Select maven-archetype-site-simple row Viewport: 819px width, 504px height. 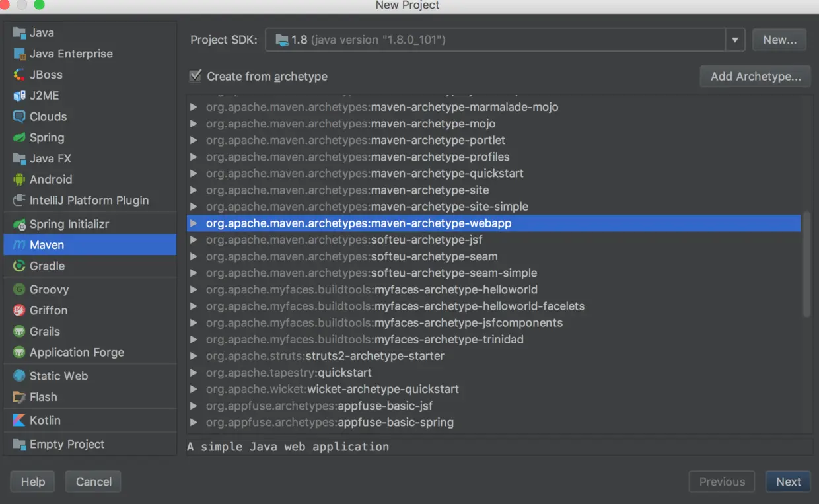tap(494, 207)
